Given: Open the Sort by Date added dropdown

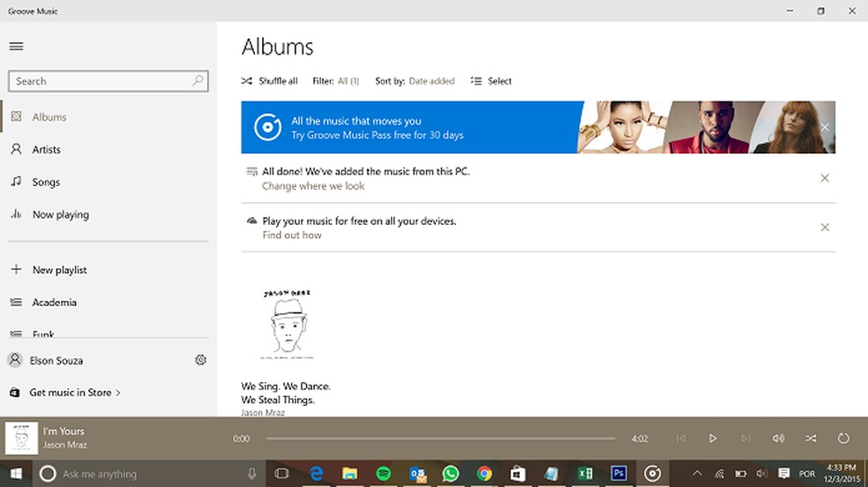Looking at the screenshot, I should pyautogui.click(x=415, y=81).
